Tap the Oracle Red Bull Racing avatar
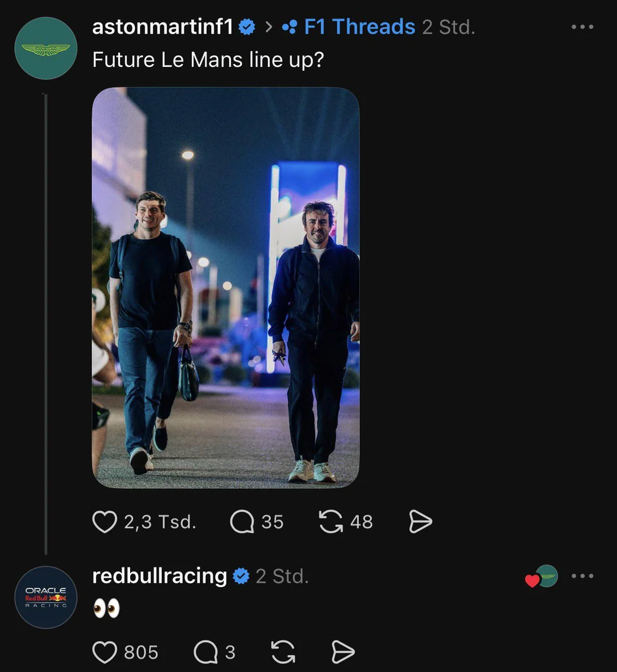This screenshot has height=672, width=617. (46, 597)
